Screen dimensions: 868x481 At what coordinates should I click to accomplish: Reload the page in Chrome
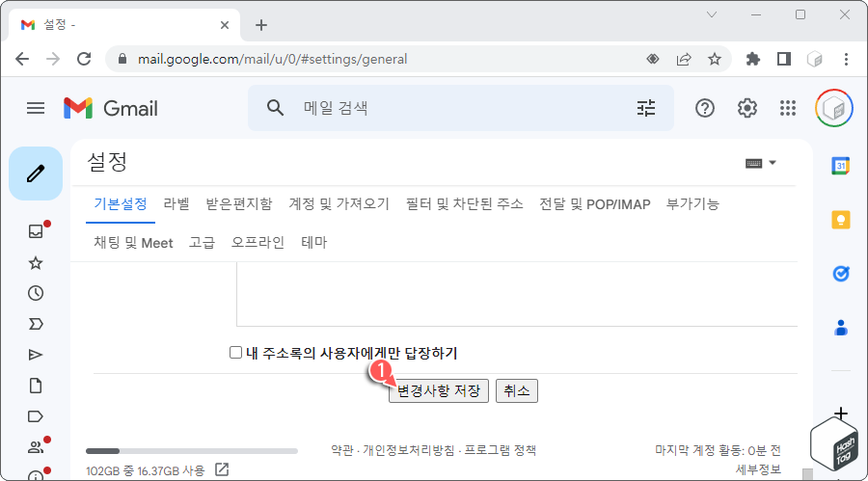pyautogui.click(x=84, y=59)
